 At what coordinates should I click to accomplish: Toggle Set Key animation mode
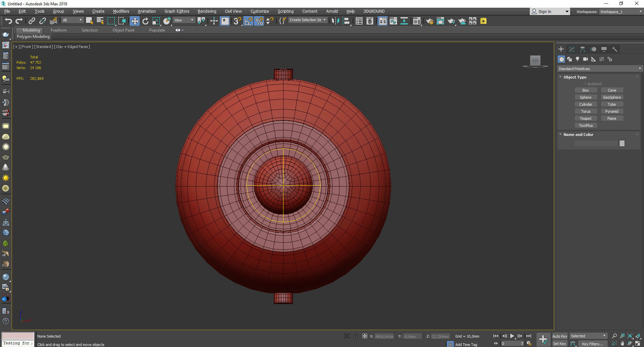tap(560, 344)
